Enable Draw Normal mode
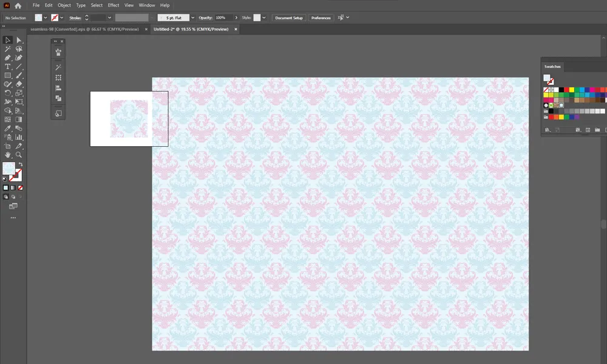 click(x=5, y=197)
